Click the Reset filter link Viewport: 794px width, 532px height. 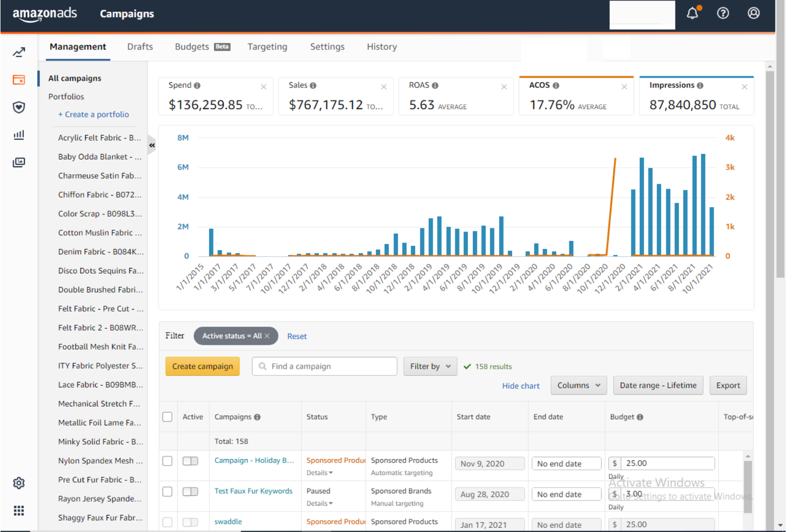pyautogui.click(x=297, y=336)
